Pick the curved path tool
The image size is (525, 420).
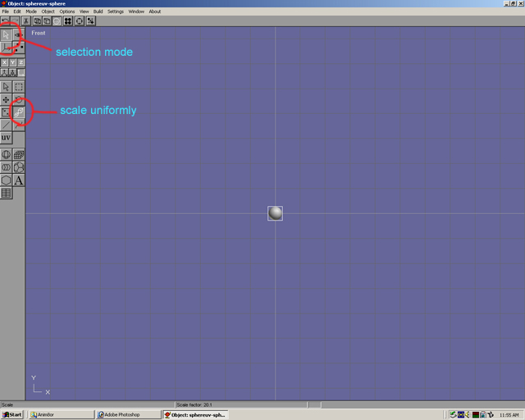[x=18, y=125]
